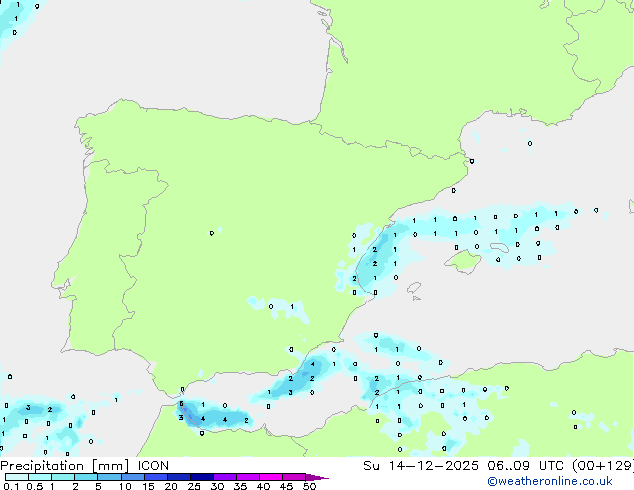The height and width of the screenshot is (490, 634).
Task: Click the 40–45 mm magenta legend swatch
Action: (x=271, y=477)
